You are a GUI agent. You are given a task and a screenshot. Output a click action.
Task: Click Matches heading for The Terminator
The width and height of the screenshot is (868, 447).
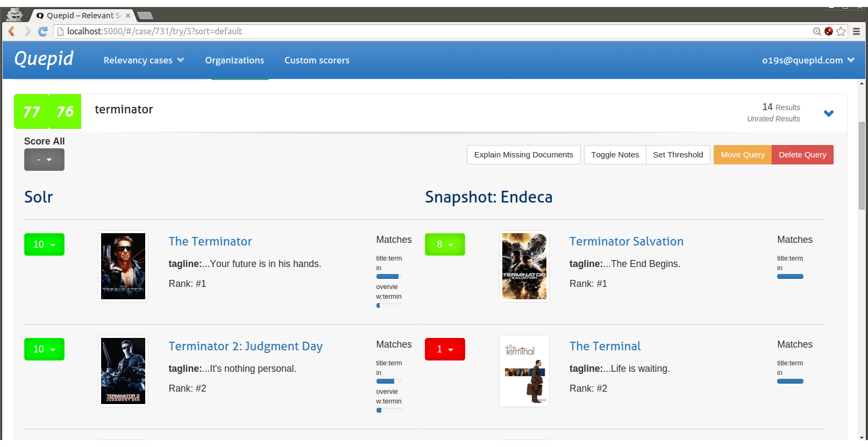tap(394, 240)
